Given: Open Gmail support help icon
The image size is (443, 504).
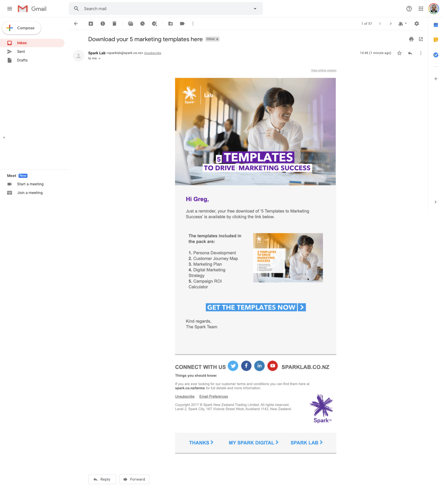Looking at the screenshot, I should click(x=409, y=9).
